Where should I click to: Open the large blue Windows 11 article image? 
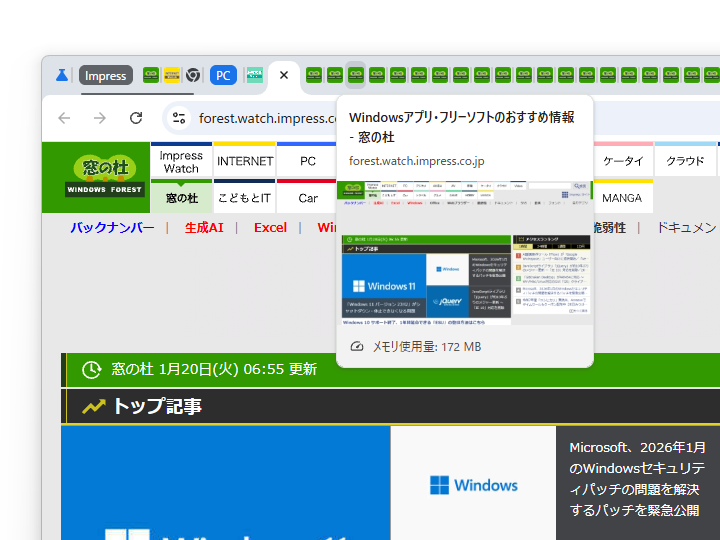pos(225,483)
